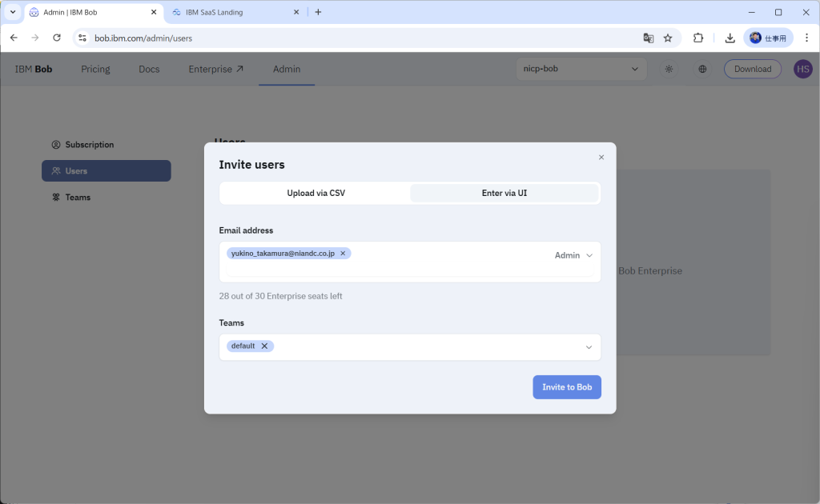Open the Docs page
Viewport: 820px width, 504px height.
149,69
